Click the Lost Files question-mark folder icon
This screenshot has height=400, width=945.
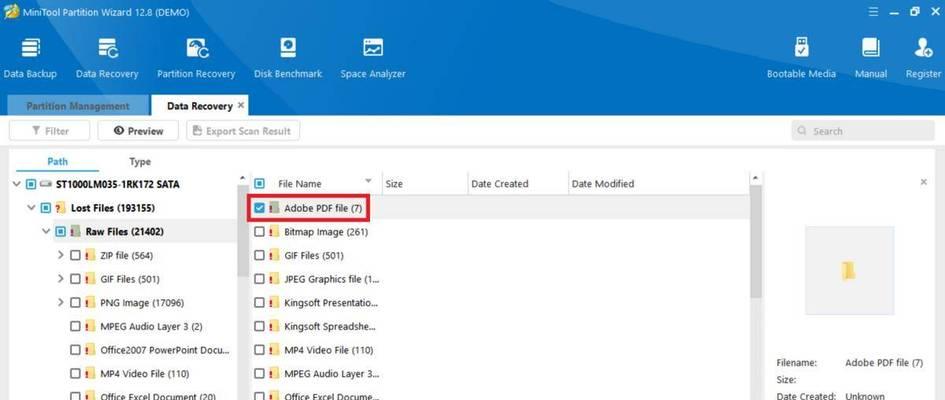(x=60, y=208)
